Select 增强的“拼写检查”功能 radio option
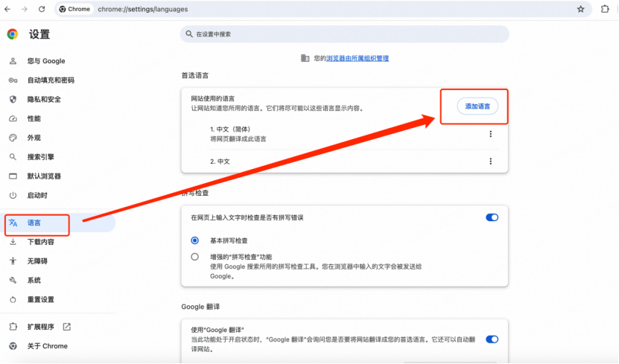The width and height of the screenshot is (619, 364). point(194,257)
